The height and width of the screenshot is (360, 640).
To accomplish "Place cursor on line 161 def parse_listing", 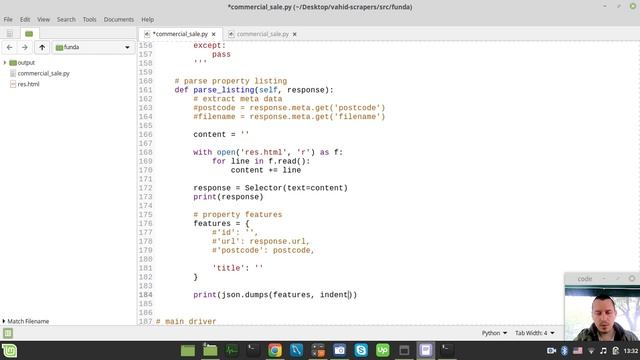I will [254, 90].
